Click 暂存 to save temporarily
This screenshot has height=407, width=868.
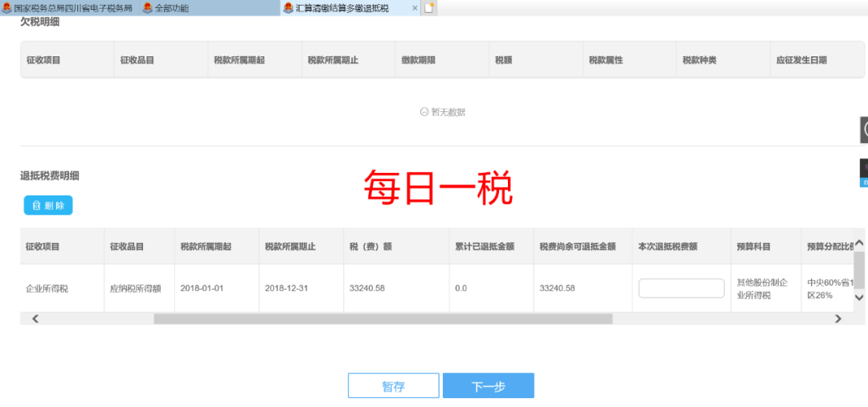(x=393, y=386)
